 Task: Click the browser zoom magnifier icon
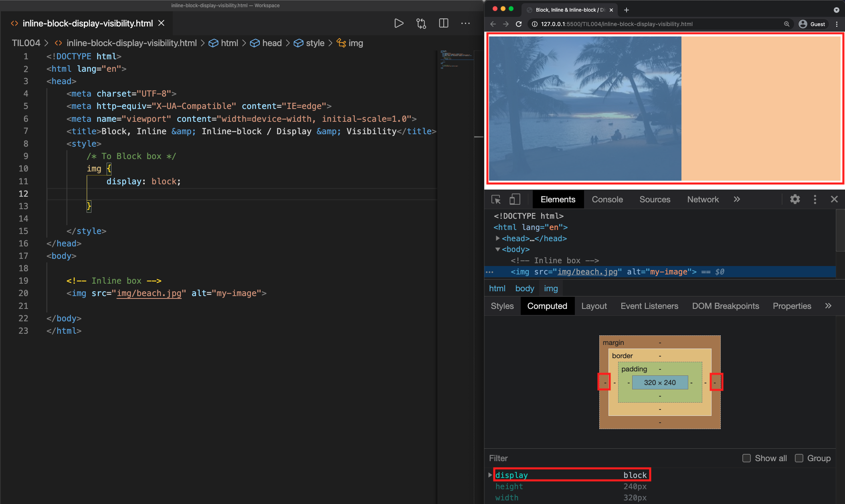[x=787, y=24]
